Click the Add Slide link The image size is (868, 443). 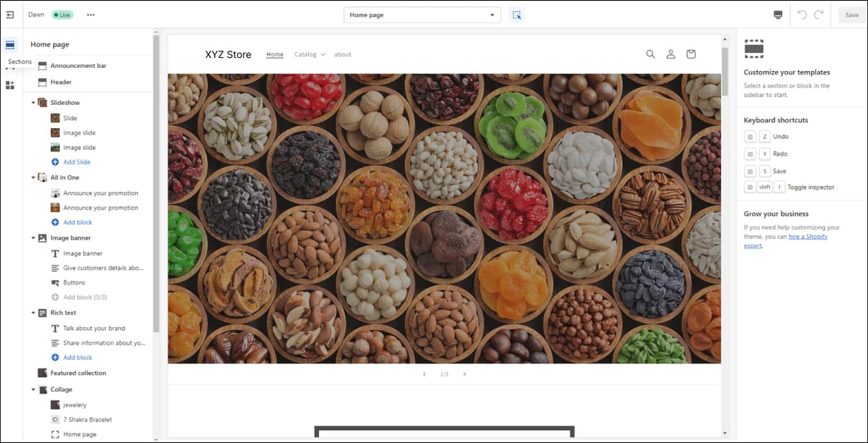coord(77,162)
